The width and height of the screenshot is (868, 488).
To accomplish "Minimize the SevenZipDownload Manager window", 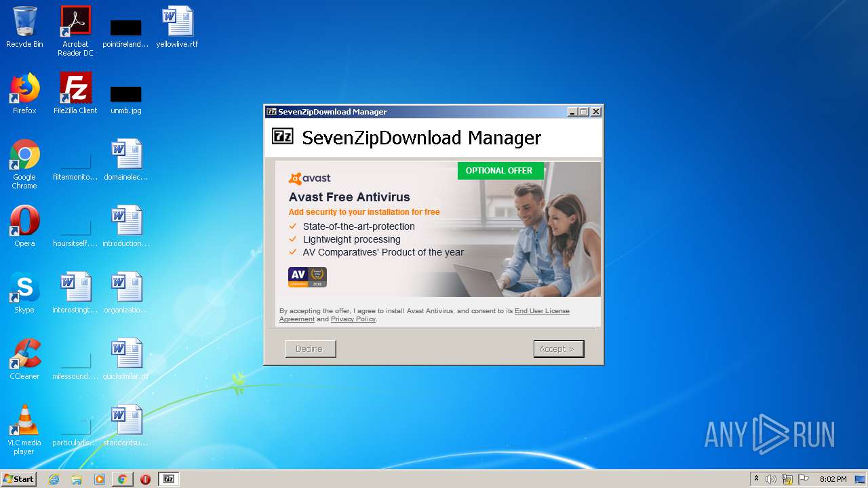I will (572, 112).
